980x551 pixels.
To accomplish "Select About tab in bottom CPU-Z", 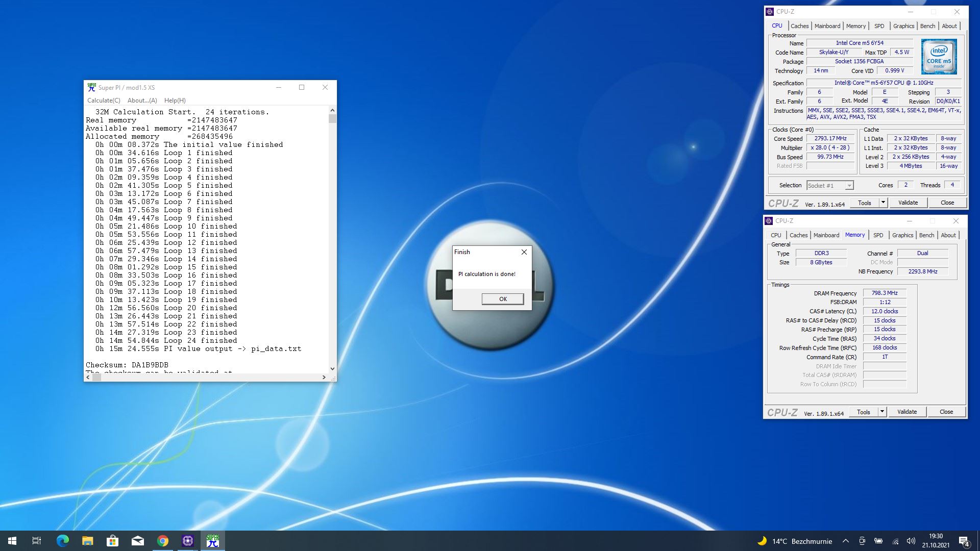I will click(948, 235).
